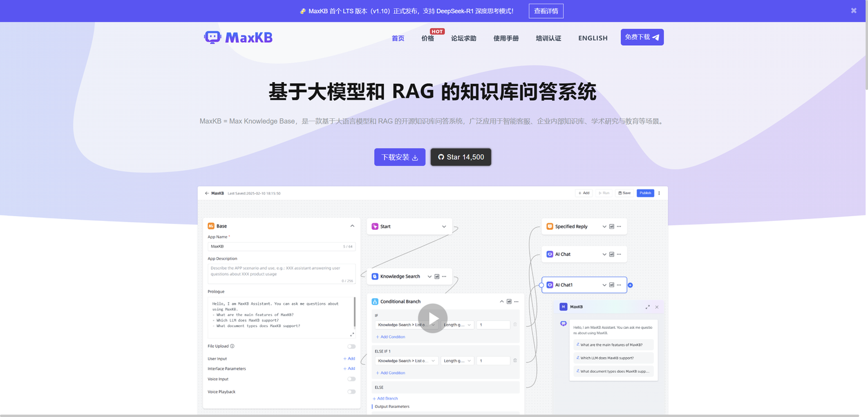
Task: Click the Specified Reply node icon
Action: tap(549, 226)
